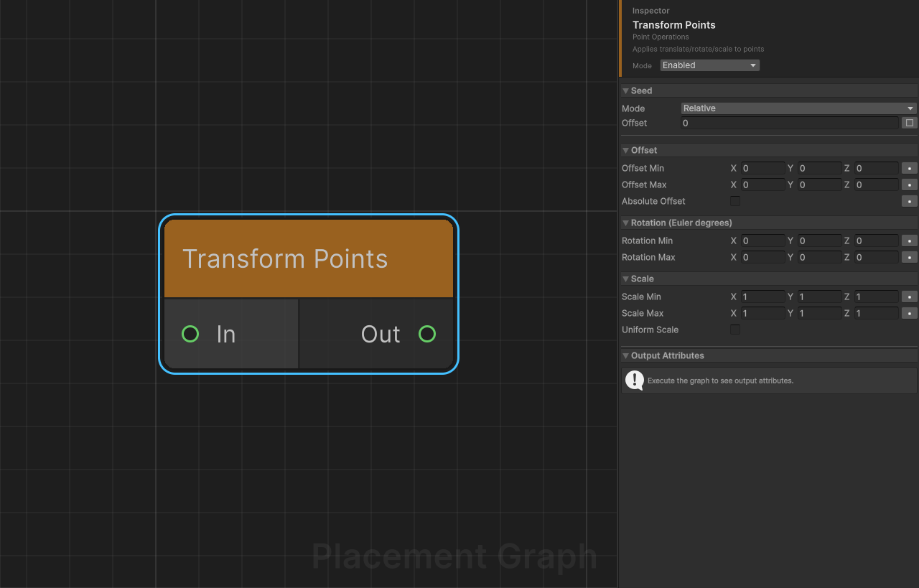Collapse the Seed section
Viewport: 919px width, 588px height.
point(625,91)
